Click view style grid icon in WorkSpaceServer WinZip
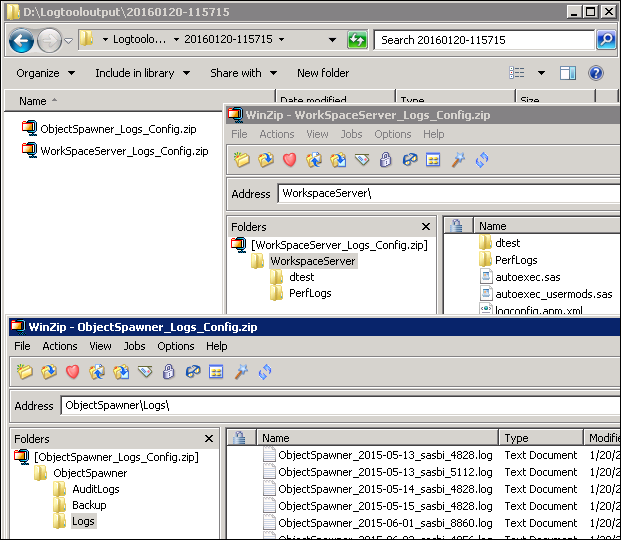The height and width of the screenshot is (540, 621). pyautogui.click(x=433, y=160)
